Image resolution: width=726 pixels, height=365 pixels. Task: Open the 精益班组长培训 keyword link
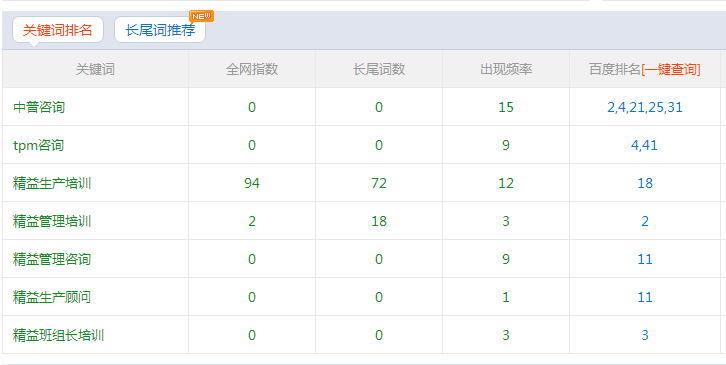click(59, 335)
